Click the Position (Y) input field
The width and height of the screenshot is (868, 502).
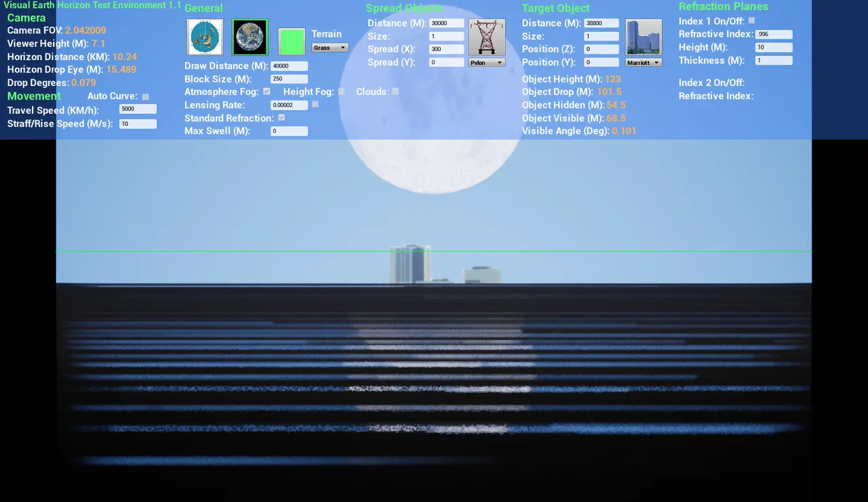pyautogui.click(x=601, y=62)
